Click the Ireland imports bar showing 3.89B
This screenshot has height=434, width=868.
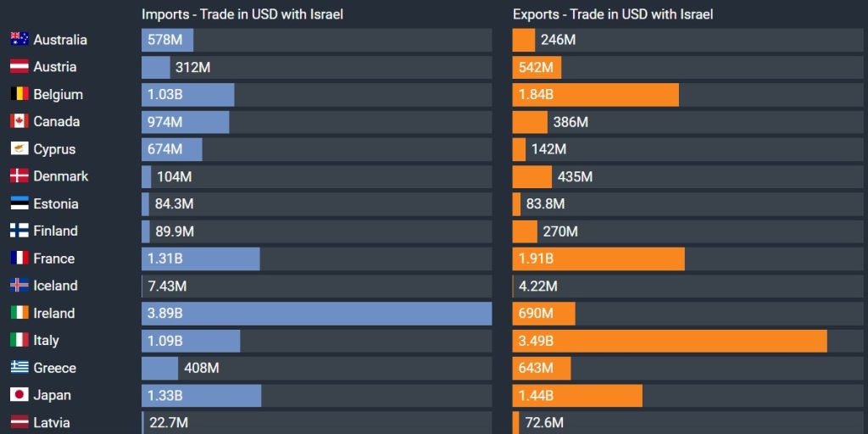(316, 314)
